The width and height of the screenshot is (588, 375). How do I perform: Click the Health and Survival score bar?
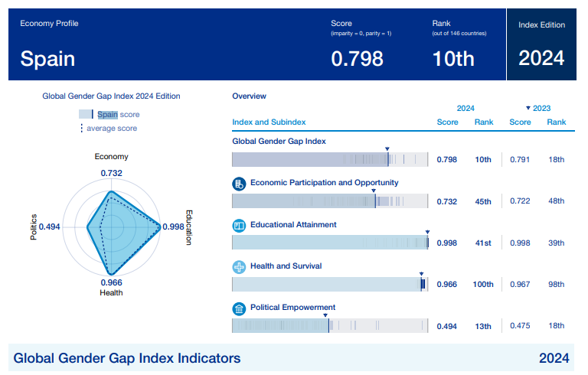coord(330,284)
